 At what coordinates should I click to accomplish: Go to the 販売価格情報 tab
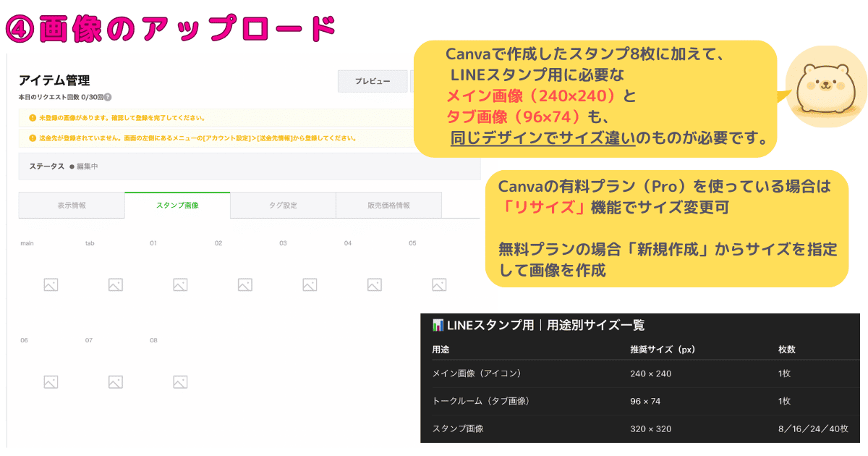(x=388, y=206)
